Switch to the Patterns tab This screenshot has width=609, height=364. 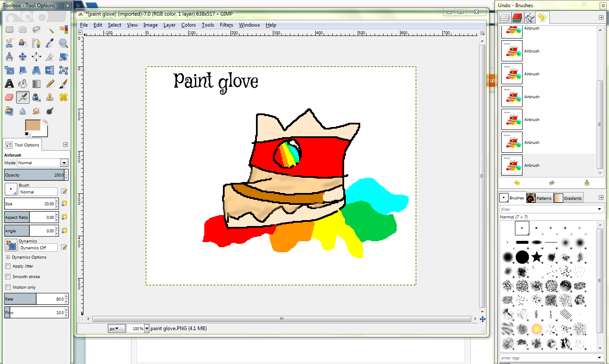[539, 198]
